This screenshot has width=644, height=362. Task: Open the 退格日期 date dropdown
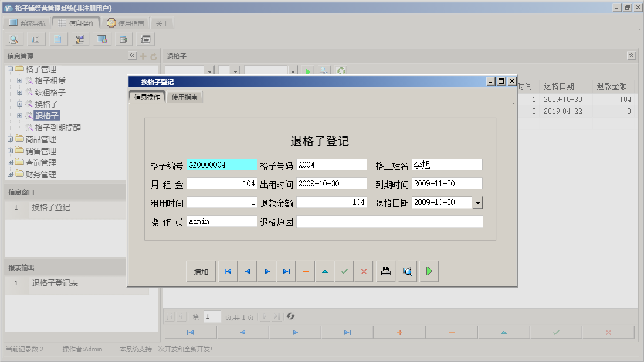477,203
